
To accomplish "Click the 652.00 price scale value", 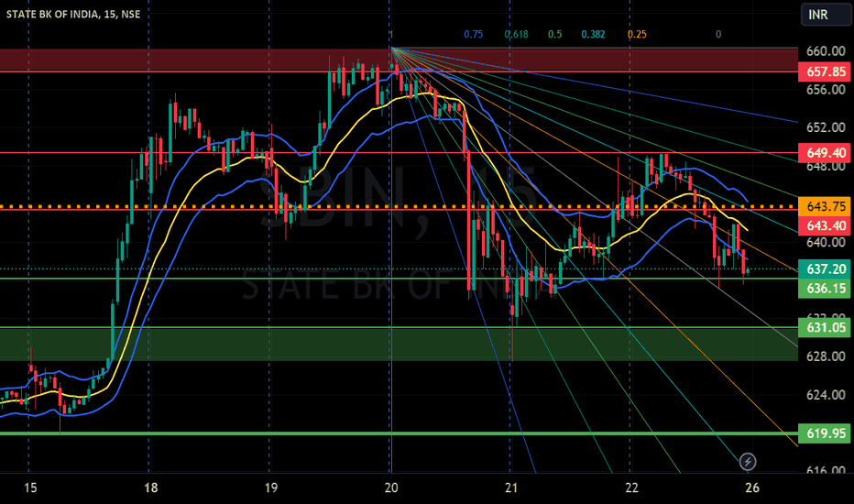I will click(826, 127).
